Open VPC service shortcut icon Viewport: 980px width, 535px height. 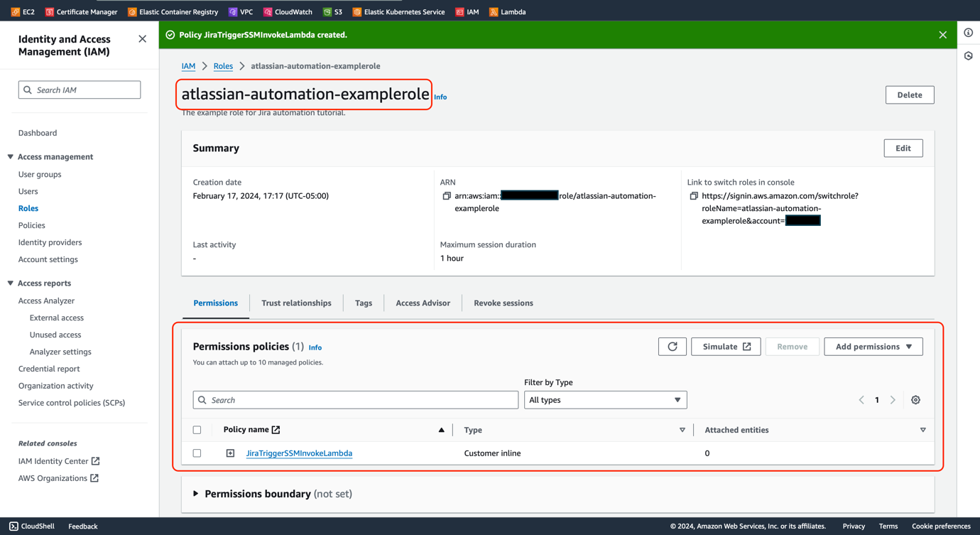pos(233,11)
